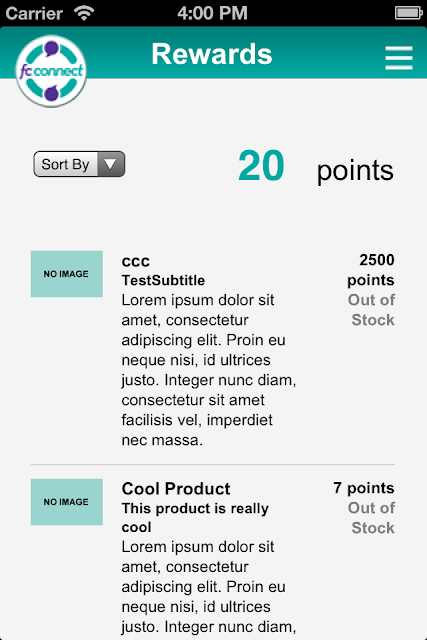The image size is (427, 640).
Task: Tap the Rewards header title
Action: (x=212, y=54)
